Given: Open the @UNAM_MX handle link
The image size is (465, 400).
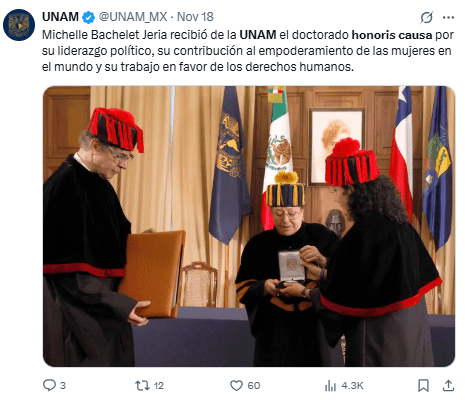Looking at the screenshot, I should (133, 17).
